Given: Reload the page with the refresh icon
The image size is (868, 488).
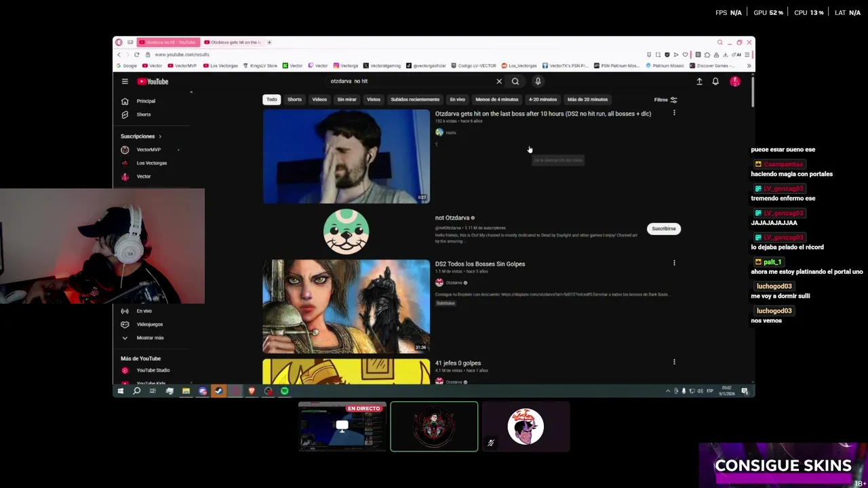Looking at the screenshot, I should point(136,54).
